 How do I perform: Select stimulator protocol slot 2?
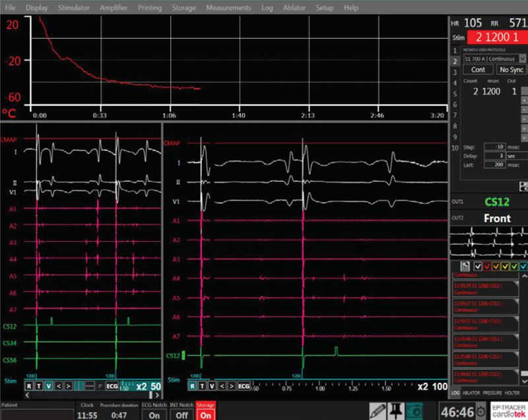455,61
